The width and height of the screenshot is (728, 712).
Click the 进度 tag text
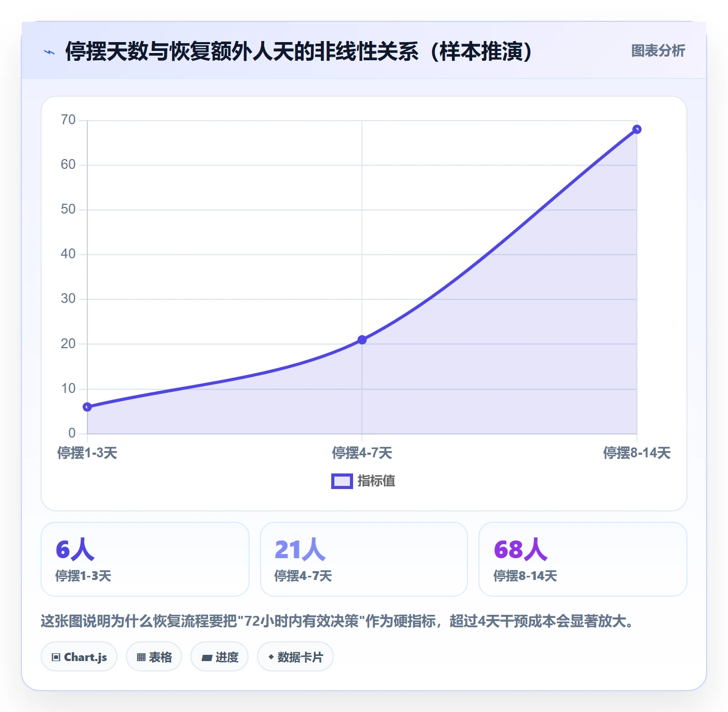click(227, 657)
